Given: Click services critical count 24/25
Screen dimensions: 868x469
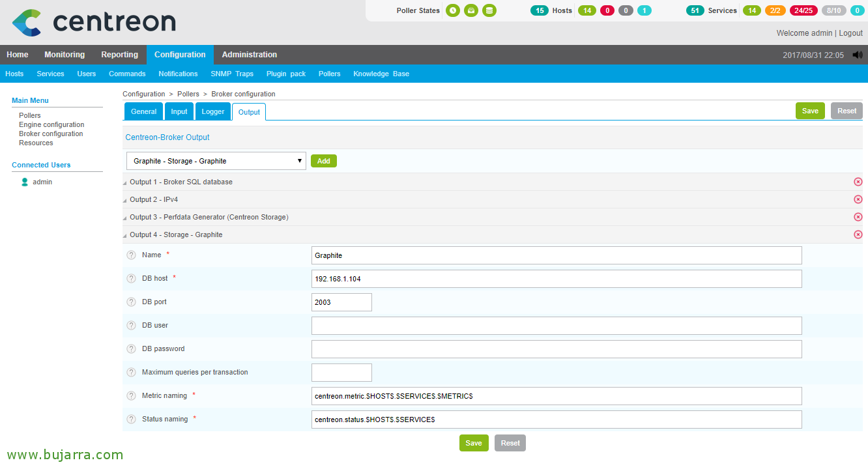Looking at the screenshot, I should point(803,10).
